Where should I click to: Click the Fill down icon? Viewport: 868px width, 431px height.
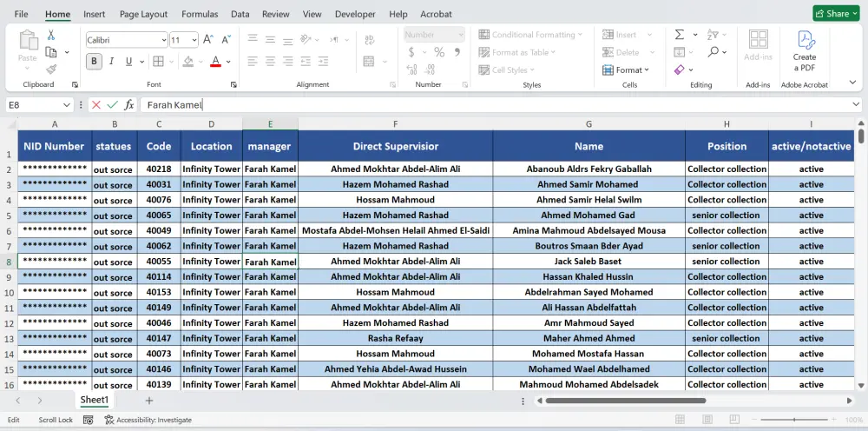[x=680, y=52]
